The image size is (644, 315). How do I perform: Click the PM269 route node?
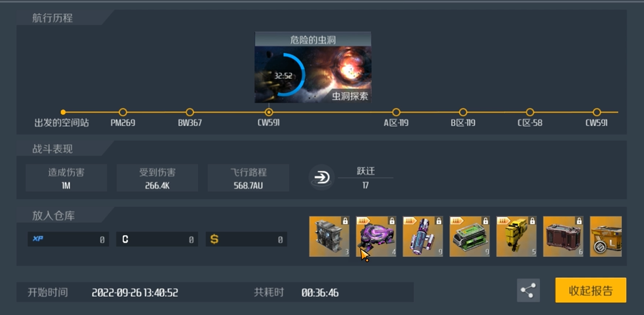[x=122, y=112]
